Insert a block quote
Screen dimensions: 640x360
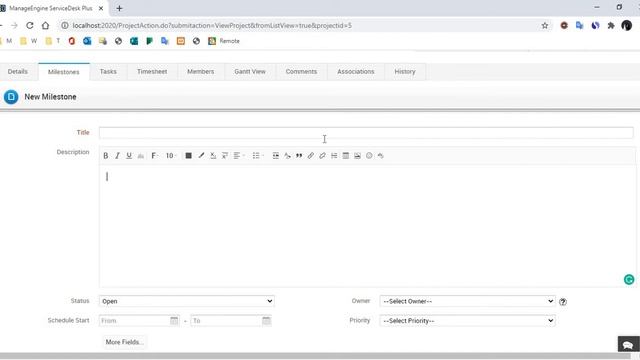pyautogui.click(x=299, y=156)
